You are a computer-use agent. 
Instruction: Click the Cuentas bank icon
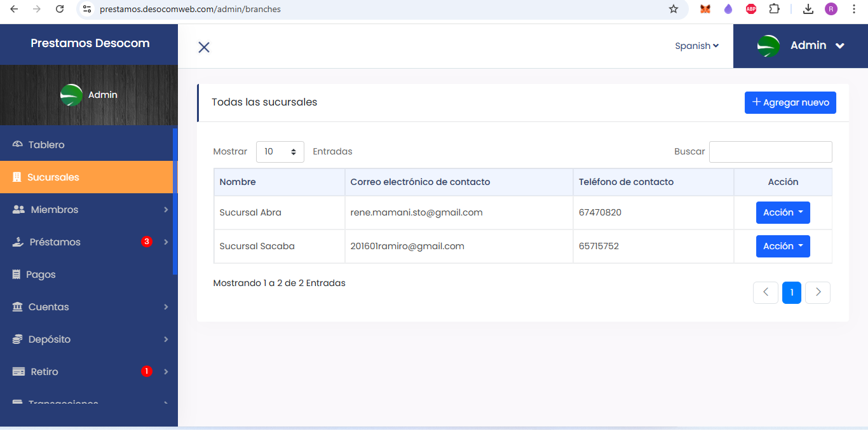coord(18,307)
